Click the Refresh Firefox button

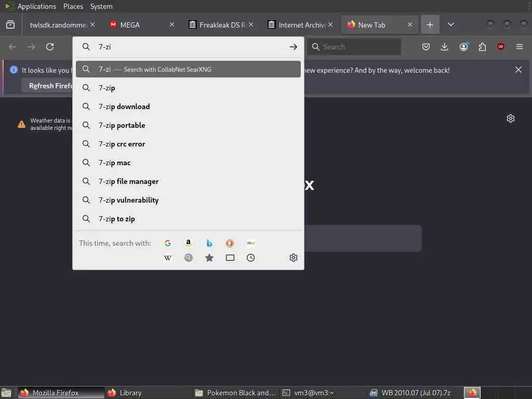(x=47, y=86)
